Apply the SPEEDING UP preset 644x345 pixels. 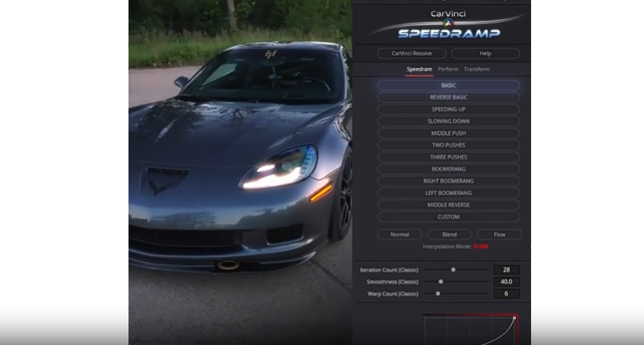[x=449, y=110]
